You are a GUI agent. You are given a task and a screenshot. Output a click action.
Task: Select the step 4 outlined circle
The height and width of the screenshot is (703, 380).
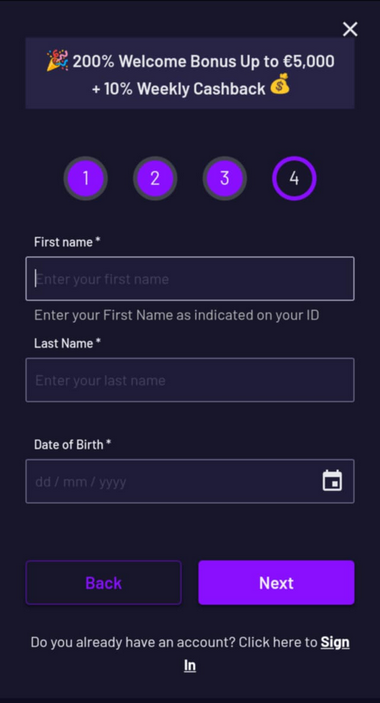(294, 178)
